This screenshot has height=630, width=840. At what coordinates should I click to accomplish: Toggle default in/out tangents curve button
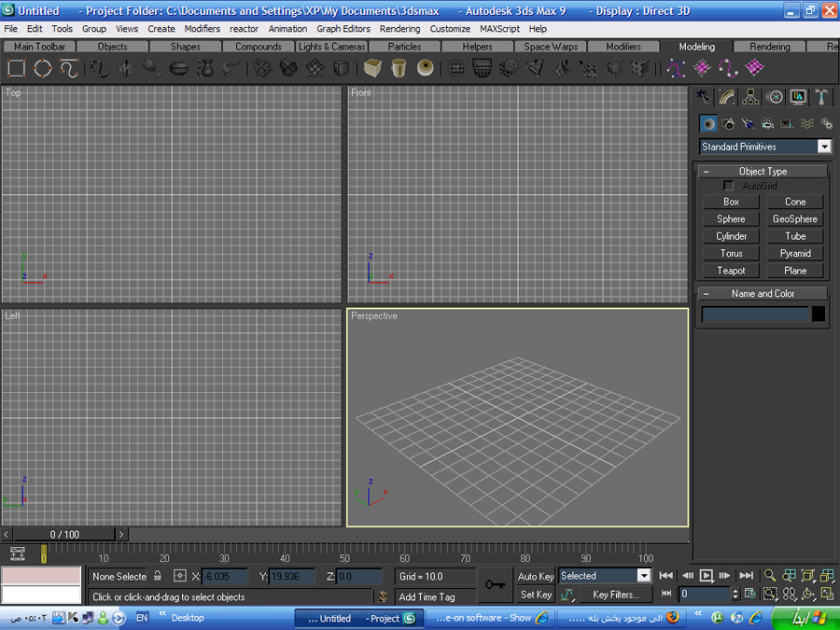[567, 595]
